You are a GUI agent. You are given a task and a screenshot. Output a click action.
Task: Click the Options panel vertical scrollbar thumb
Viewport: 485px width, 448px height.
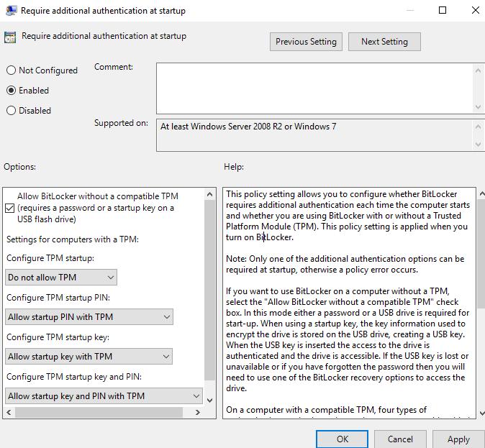tap(209, 290)
